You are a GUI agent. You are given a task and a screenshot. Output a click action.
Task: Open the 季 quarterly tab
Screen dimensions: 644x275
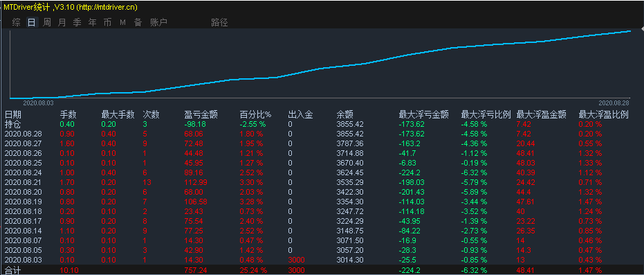click(77, 23)
